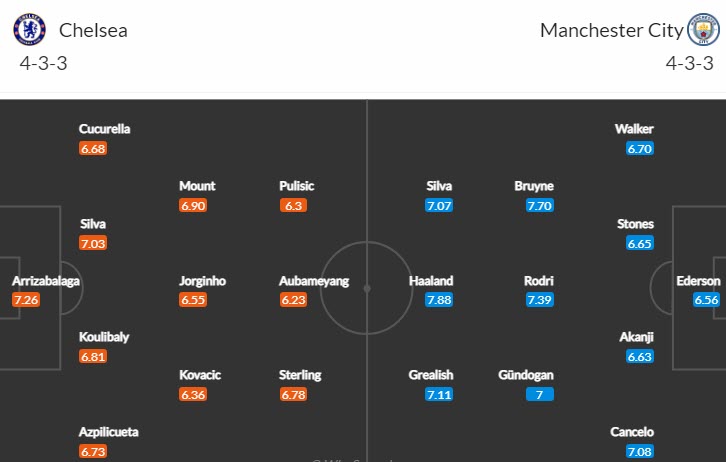Select goalkeeper Arrizabalaga on the pitch
Viewport: 726px width, 462px height.
pyautogui.click(x=46, y=282)
